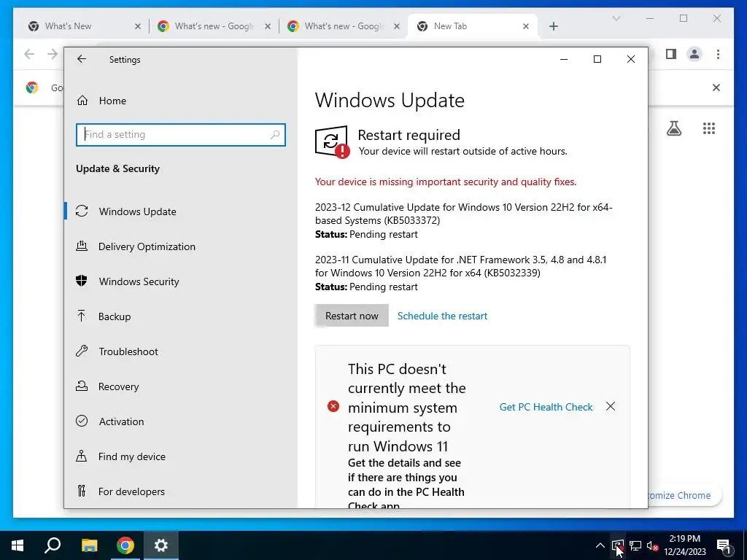Open Find my device settings
This screenshot has height=560, width=747.
pyautogui.click(x=181, y=456)
